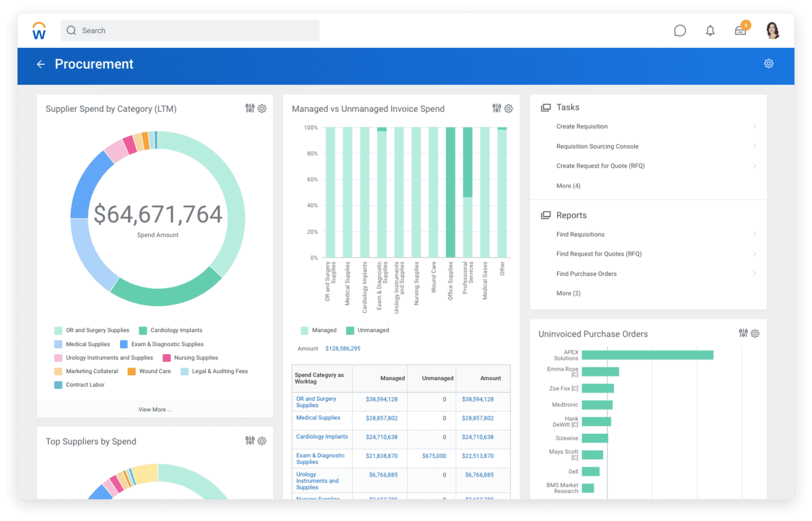Toggle Nursing Supplies legend swatch

click(x=167, y=358)
